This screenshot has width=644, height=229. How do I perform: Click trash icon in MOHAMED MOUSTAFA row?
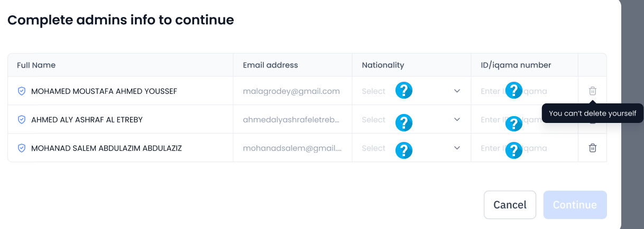(593, 91)
